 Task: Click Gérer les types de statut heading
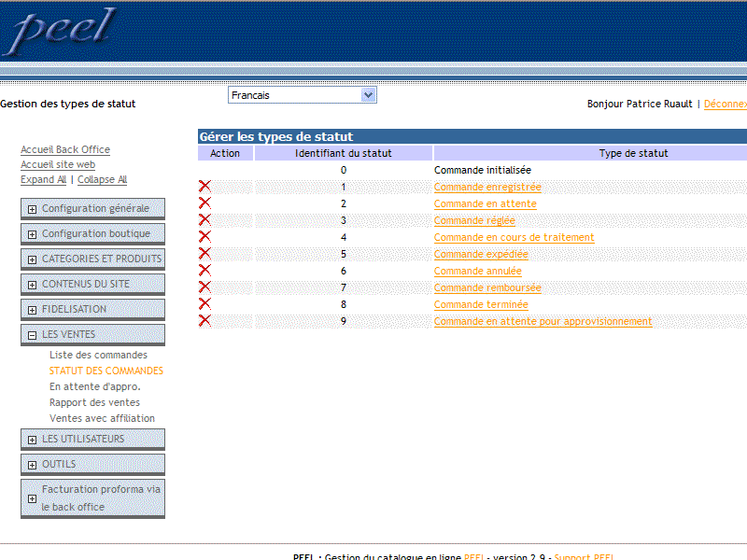point(276,136)
